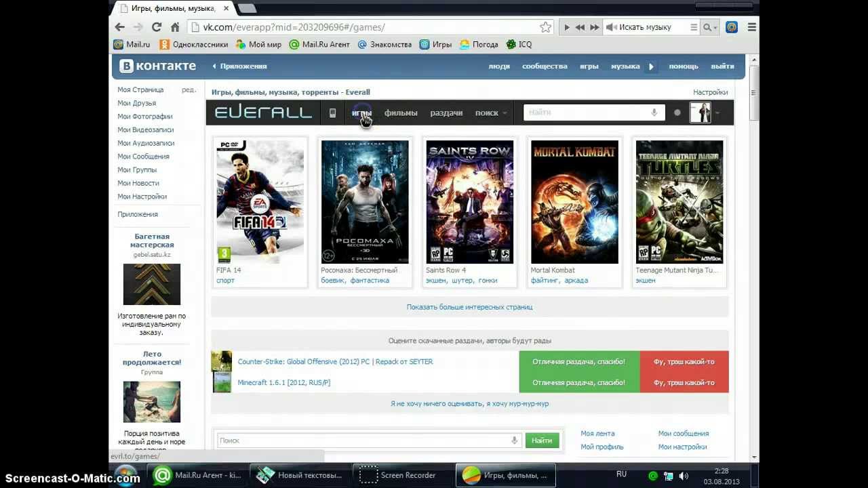Open the Teenage Mutant Ninja Turtles cover

click(x=679, y=202)
